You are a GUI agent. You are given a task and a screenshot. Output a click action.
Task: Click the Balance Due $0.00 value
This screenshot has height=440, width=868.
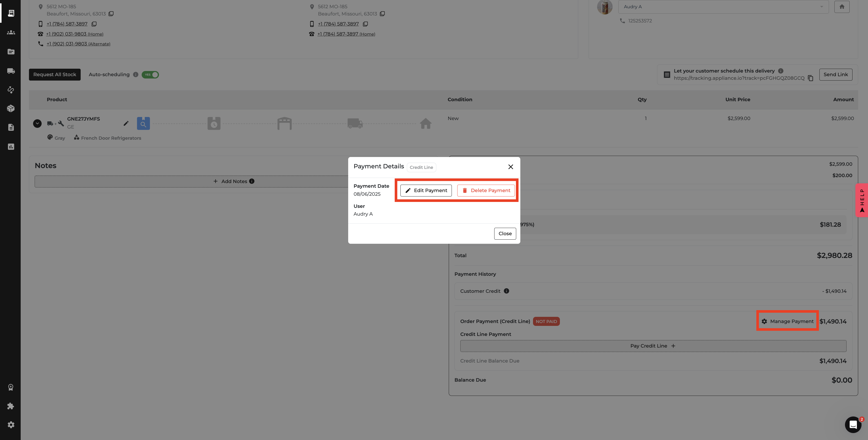click(842, 380)
